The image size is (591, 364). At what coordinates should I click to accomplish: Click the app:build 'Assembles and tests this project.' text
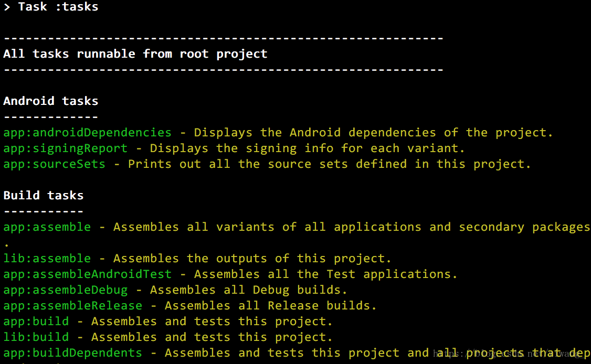pos(212,322)
